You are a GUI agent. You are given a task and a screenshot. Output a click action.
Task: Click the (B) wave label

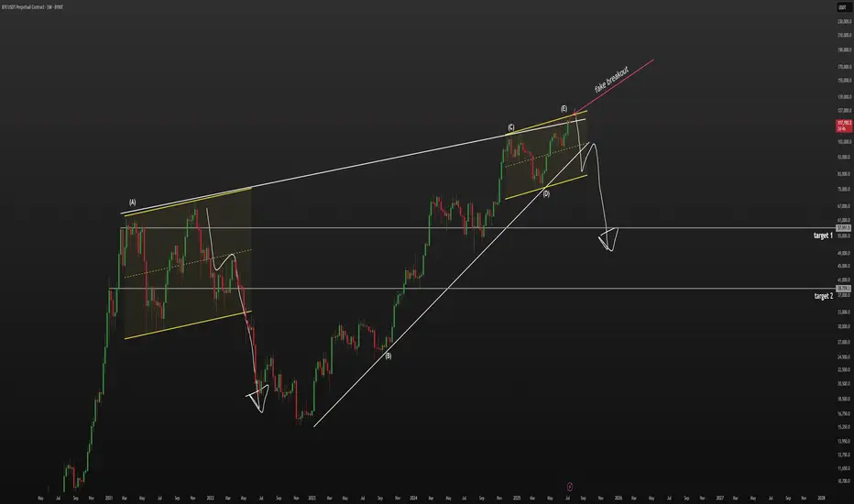tap(389, 356)
